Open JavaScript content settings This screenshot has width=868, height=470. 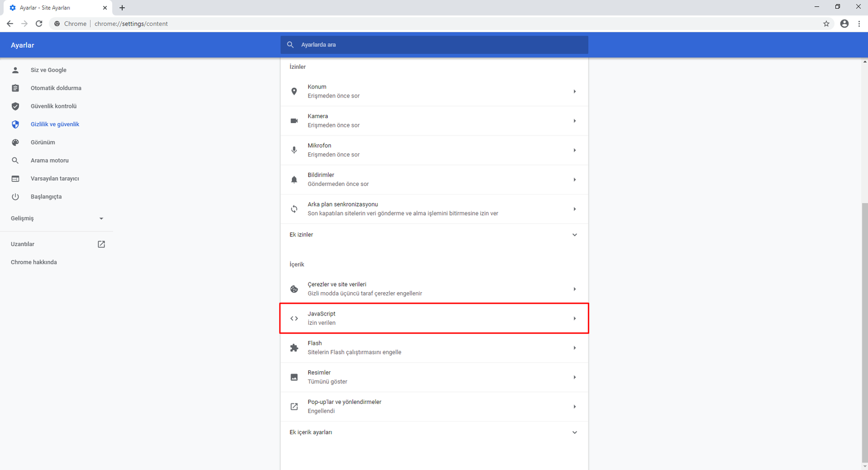433,318
